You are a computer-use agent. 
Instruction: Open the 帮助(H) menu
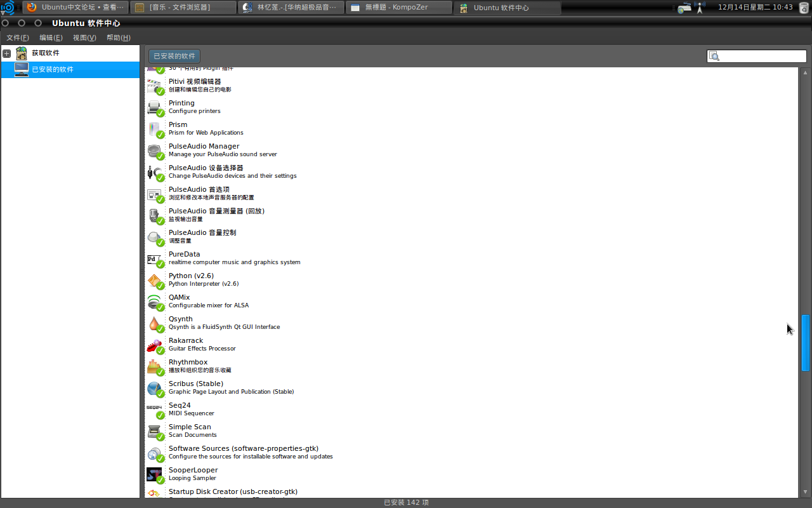click(119, 37)
